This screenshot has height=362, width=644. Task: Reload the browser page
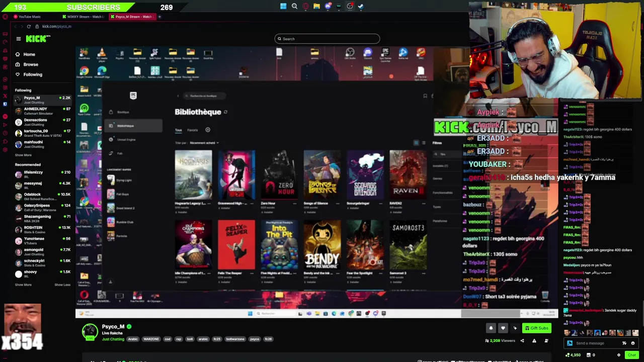coord(29,26)
